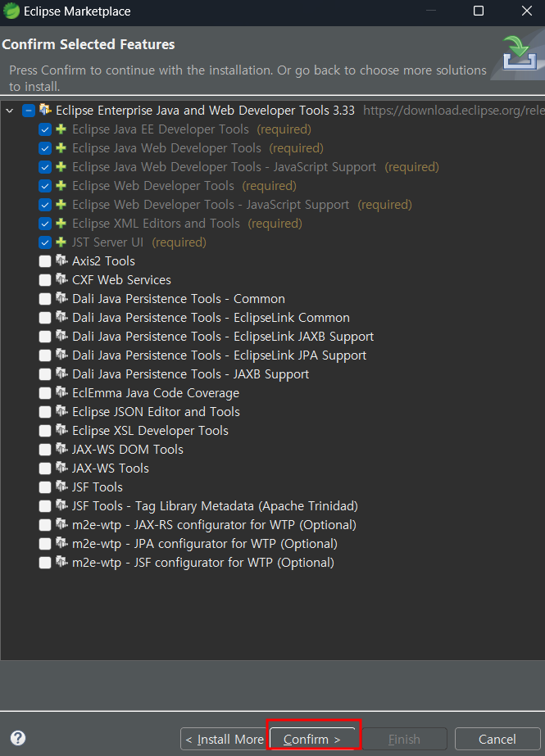
Task: Select 'JSF Tools - Tag Library Metadata (Apache Trinidad)' text
Action: tap(215, 505)
